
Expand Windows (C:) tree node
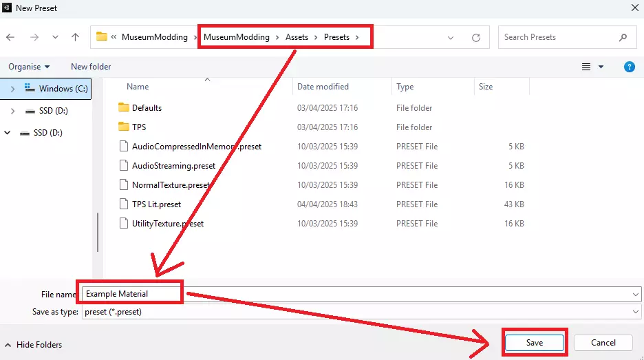tap(13, 89)
